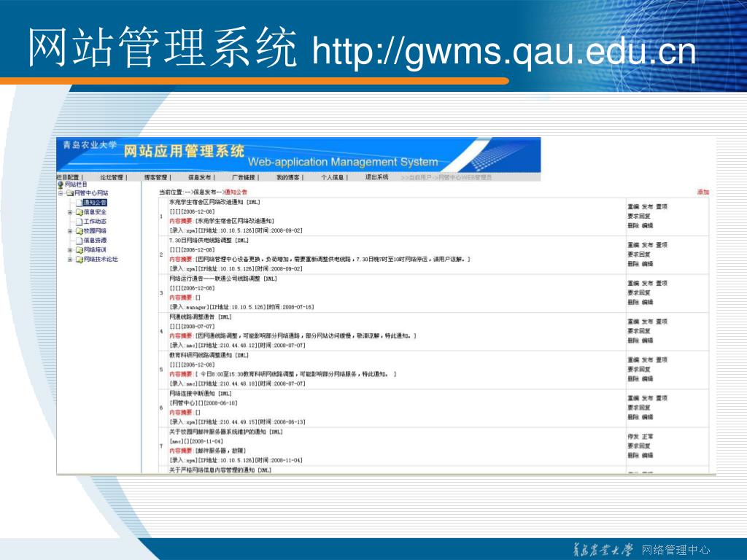This screenshot has width=747, height=560.
Task: Click the globe icon beside 网站栏目
Action: (x=61, y=184)
